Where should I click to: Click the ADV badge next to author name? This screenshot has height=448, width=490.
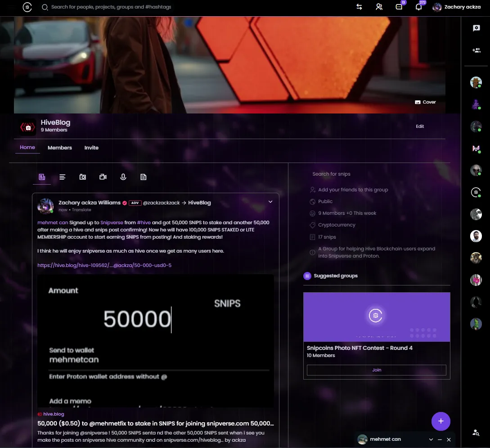coord(135,203)
